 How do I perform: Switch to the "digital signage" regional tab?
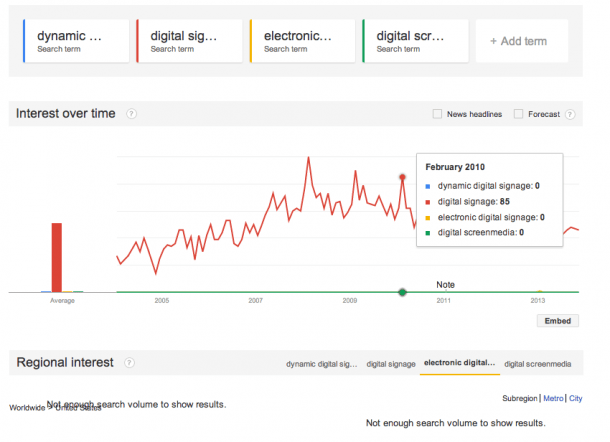point(391,364)
